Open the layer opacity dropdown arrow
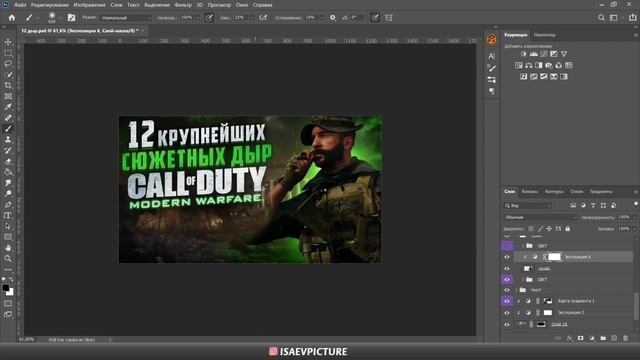Screen dimensions: 640x360 click(634, 218)
